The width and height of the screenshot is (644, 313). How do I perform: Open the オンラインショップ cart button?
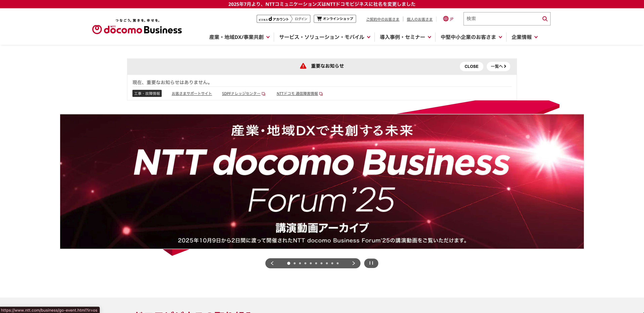tap(335, 19)
